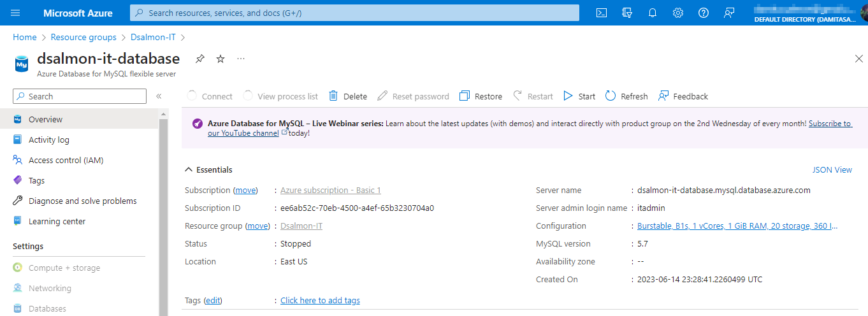The image size is (868, 316).
Task: Click the Status value Stopped
Action: 296,243
